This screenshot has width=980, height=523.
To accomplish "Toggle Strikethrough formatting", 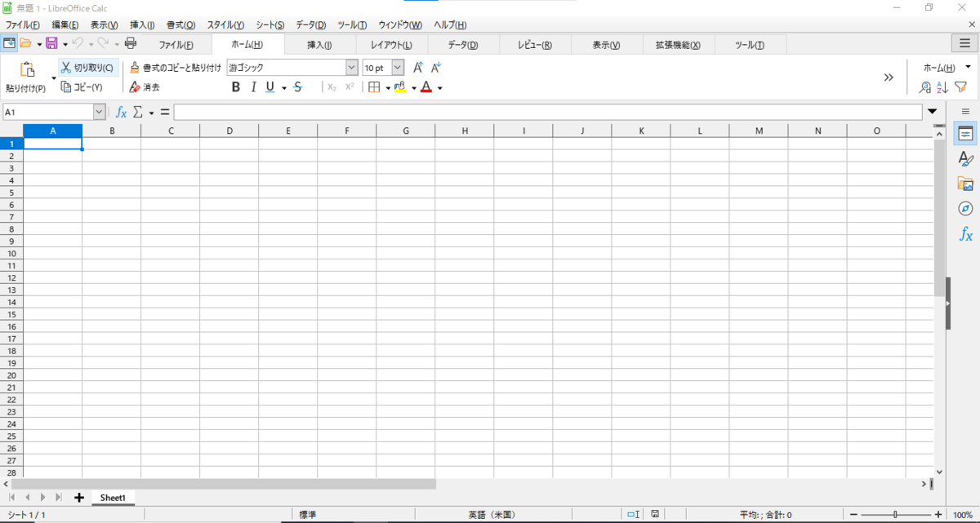I will coord(298,87).
